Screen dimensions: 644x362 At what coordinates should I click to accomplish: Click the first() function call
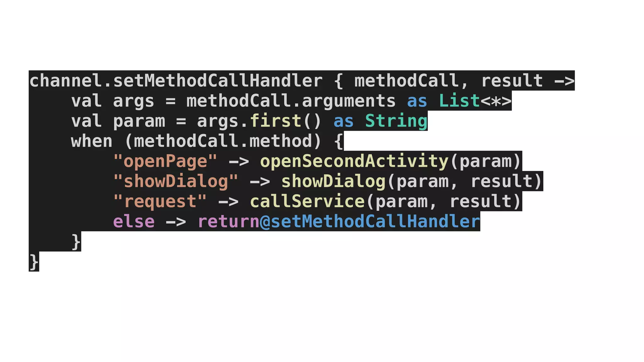pyautogui.click(x=286, y=121)
